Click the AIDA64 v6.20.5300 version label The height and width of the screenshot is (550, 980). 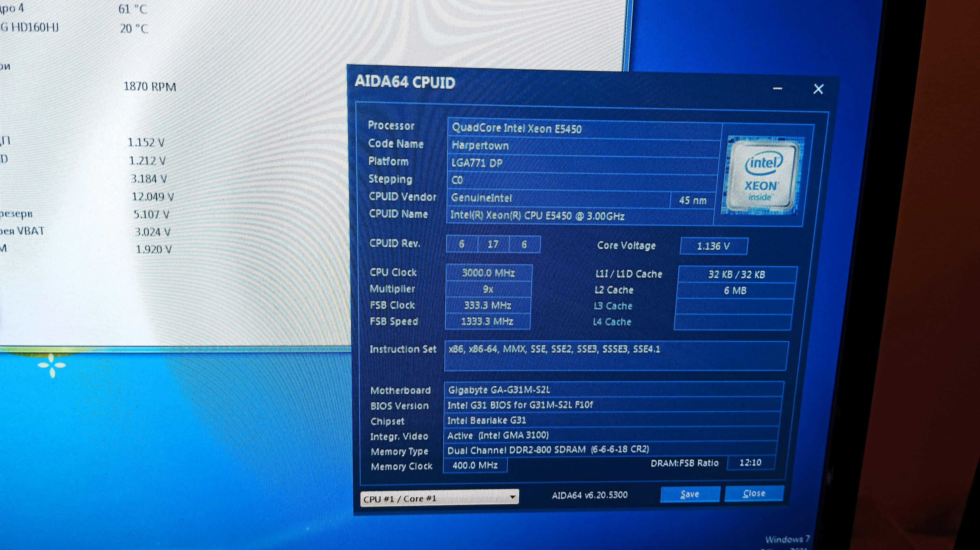(590, 495)
